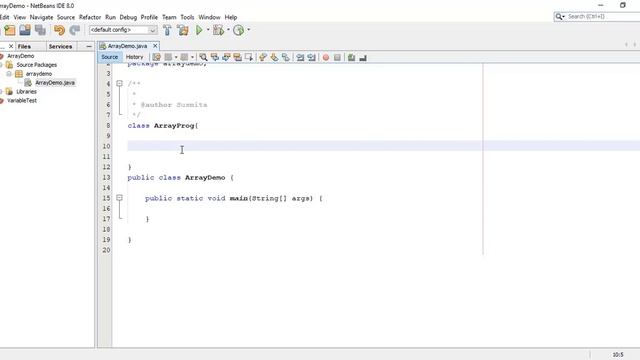Open the Refactor menu
Image resolution: width=640 pixels, height=360 pixels.
[90, 17]
